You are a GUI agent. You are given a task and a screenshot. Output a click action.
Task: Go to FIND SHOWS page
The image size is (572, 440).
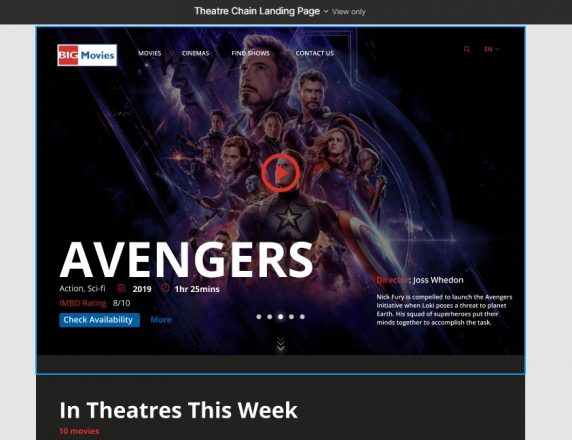tap(250, 53)
